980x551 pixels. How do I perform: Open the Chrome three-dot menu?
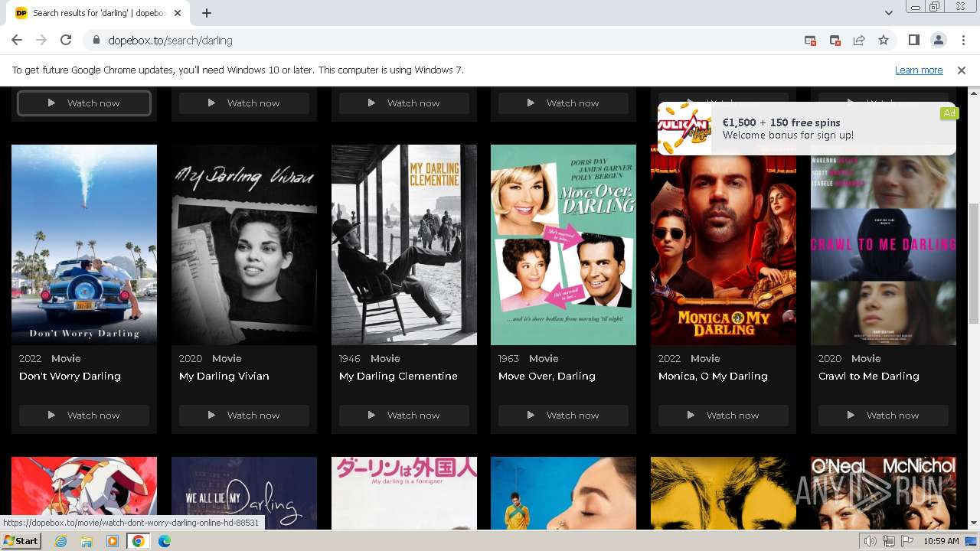(x=962, y=40)
